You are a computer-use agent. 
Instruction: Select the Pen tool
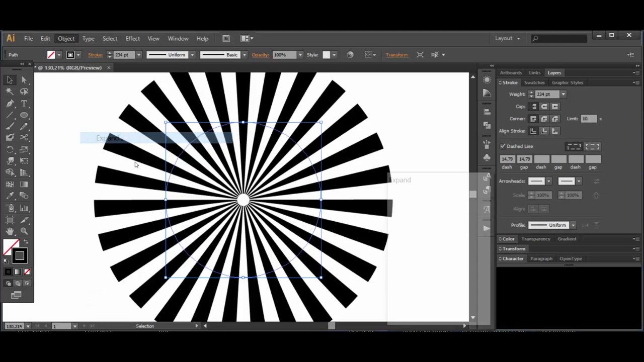click(10, 104)
